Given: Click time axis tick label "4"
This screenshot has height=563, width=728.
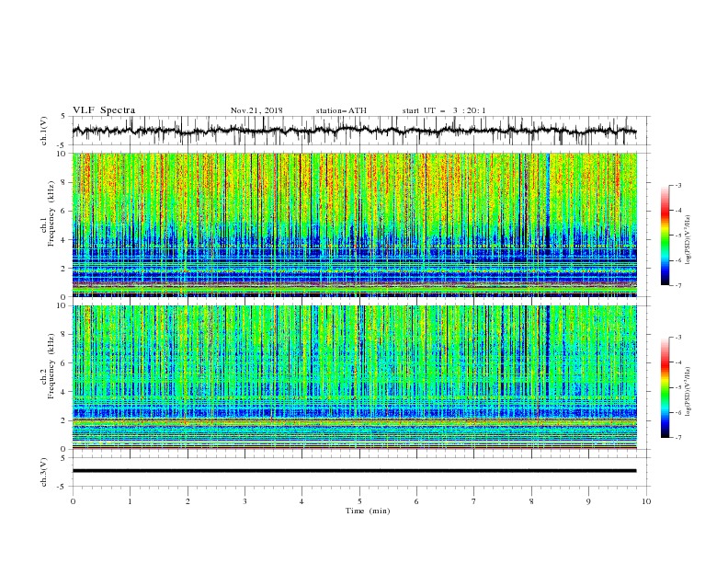Looking at the screenshot, I should coord(301,501).
